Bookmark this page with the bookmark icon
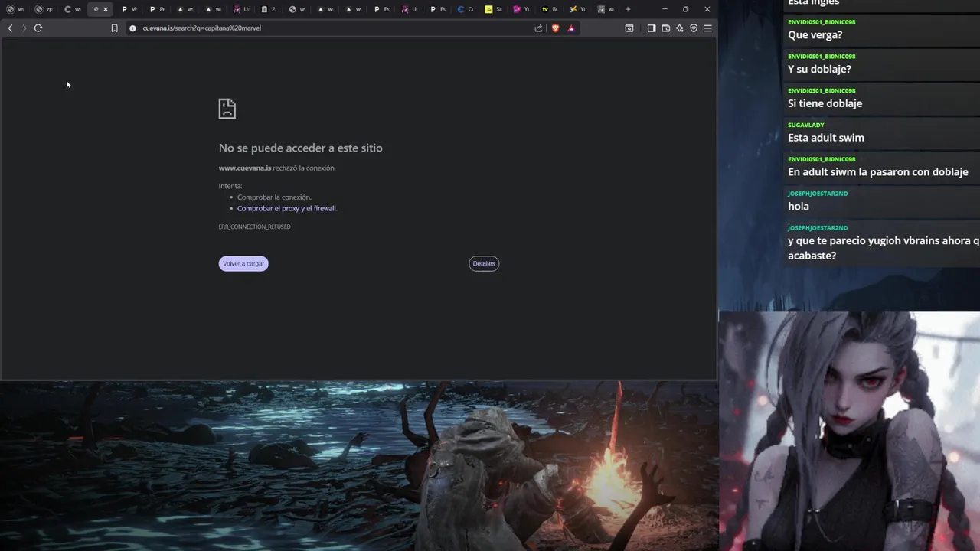Screen dimensions: 980x551 (x=114, y=28)
